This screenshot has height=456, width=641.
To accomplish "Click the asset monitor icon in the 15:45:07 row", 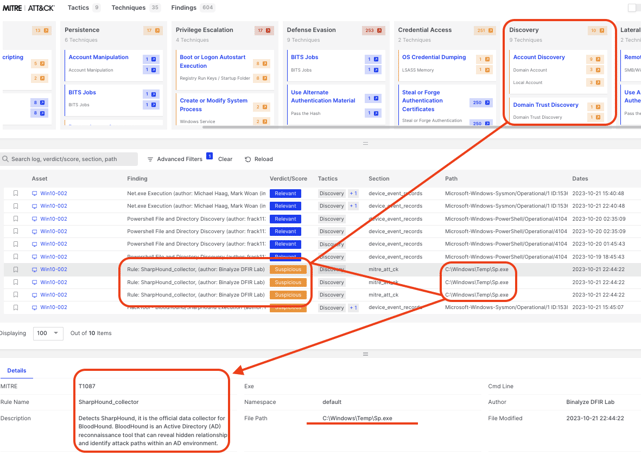I will click(34, 308).
